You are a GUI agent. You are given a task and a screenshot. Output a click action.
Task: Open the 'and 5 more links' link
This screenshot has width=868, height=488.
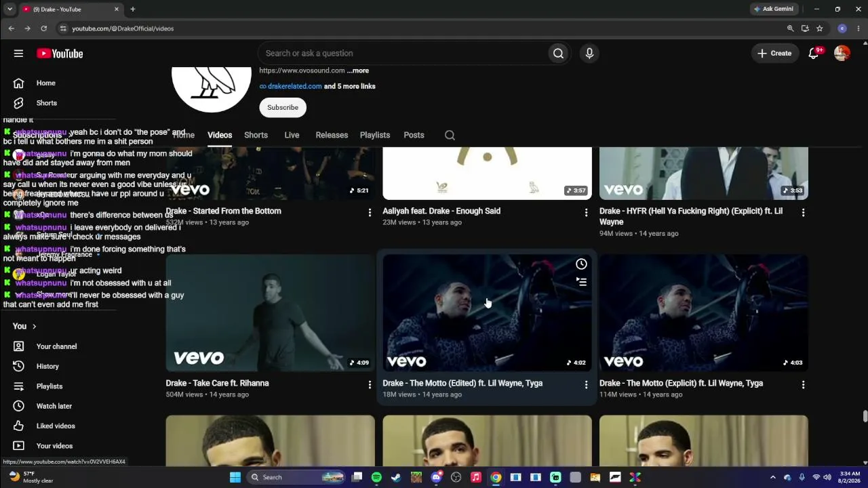[350, 86]
